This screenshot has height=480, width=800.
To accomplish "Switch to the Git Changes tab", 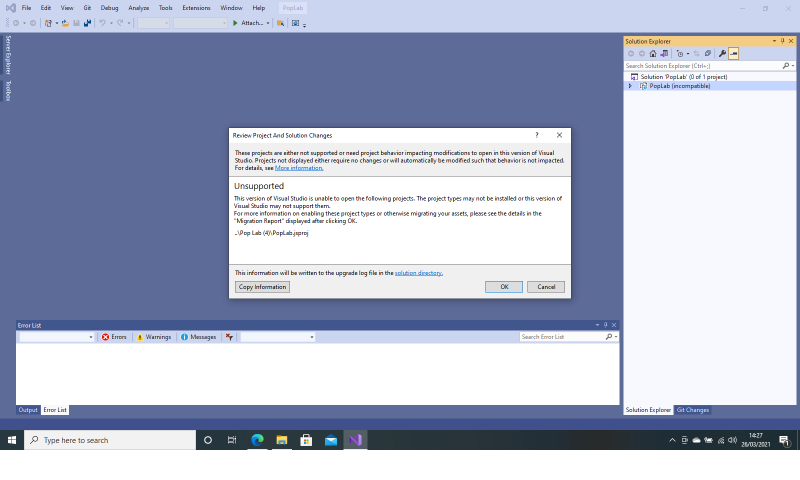I will click(692, 410).
